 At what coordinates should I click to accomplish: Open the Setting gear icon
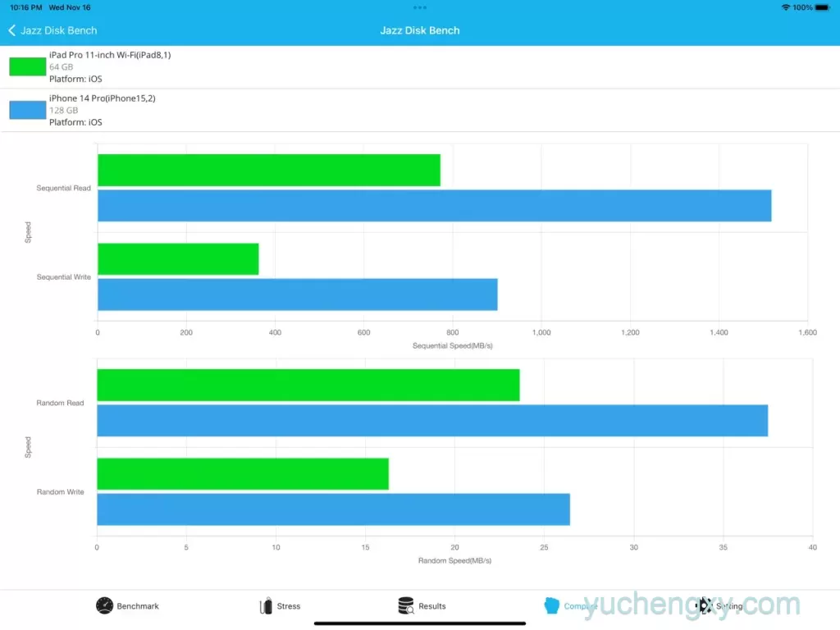(705, 605)
